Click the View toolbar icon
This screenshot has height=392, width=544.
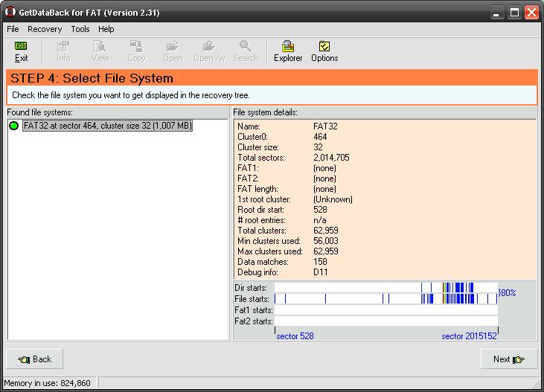pyautogui.click(x=100, y=51)
